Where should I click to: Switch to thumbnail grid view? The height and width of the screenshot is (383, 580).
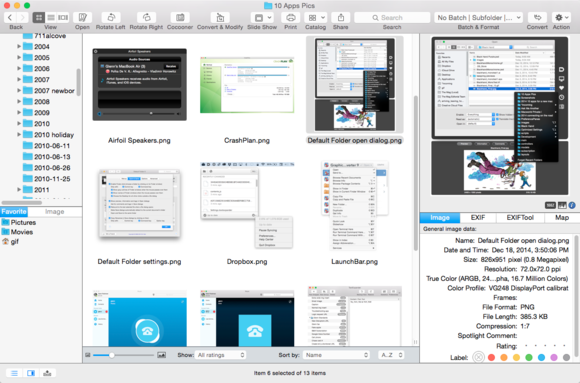point(39,17)
